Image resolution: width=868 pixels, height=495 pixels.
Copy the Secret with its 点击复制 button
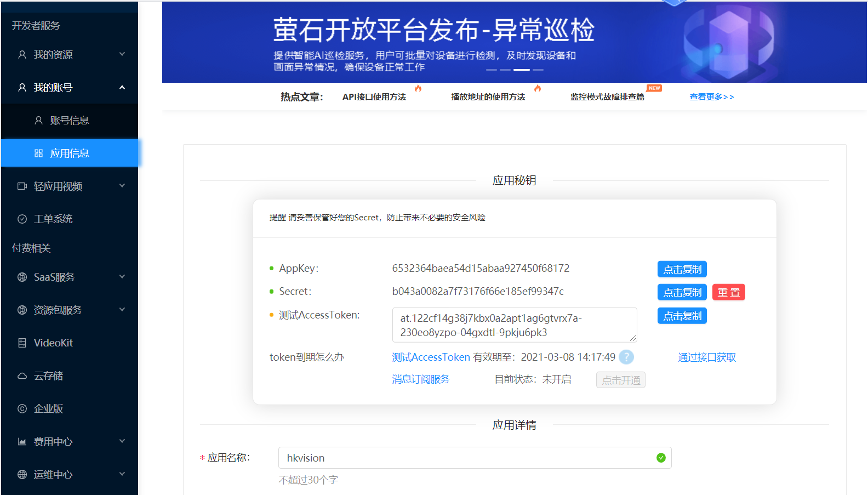[x=682, y=292]
